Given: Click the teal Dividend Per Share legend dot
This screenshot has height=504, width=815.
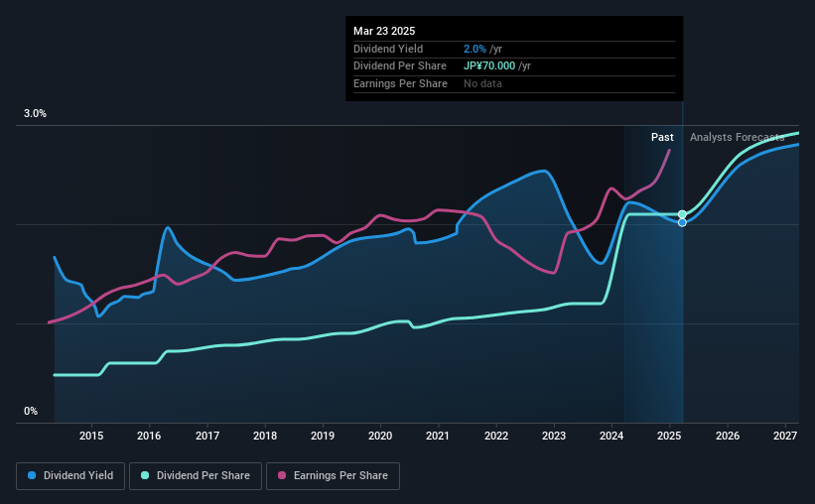Looking at the screenshot, I should point(145,475).
